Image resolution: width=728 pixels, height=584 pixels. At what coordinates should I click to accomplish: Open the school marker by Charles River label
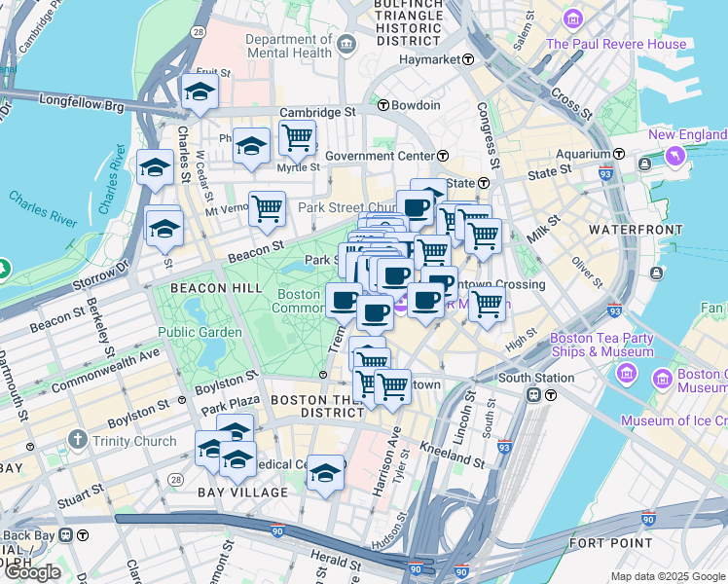156,168
